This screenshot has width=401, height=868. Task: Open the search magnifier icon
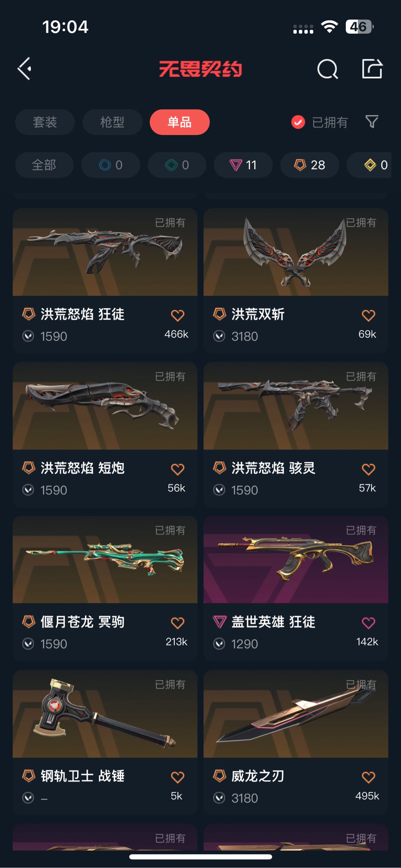327,69
